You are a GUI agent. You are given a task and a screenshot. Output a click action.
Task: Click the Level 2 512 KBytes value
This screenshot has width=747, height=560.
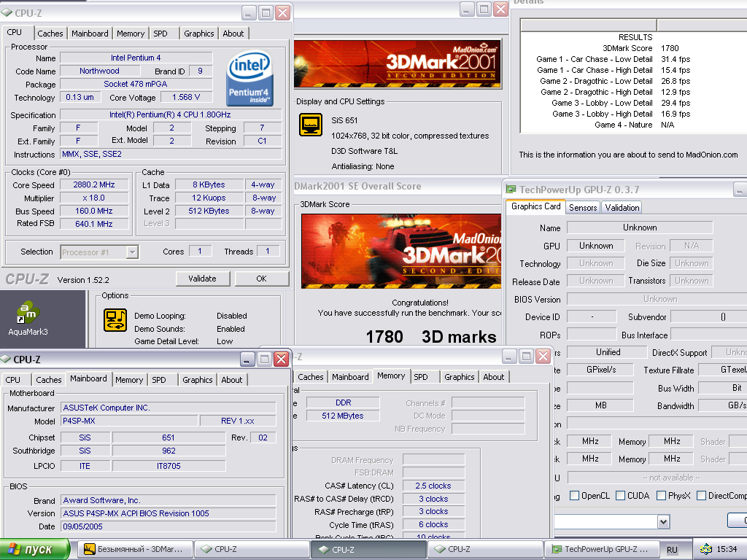click(209, 211)
